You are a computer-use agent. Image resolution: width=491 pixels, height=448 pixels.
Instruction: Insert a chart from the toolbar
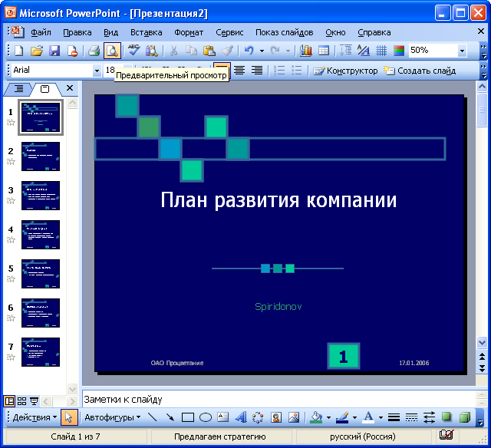tap(305, 51)
